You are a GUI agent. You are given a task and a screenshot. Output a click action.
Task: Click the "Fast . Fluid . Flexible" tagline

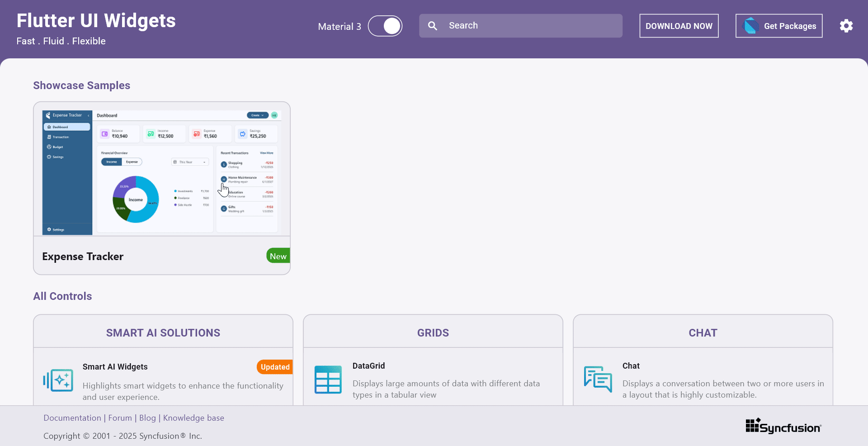61,41
